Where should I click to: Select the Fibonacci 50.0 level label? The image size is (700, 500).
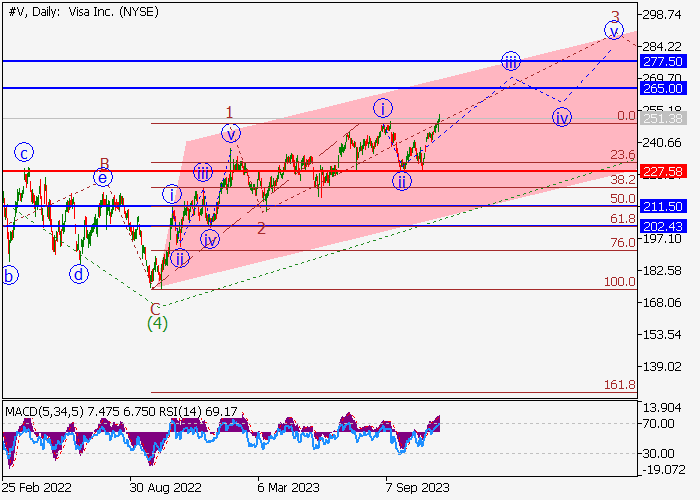point(623,199)
